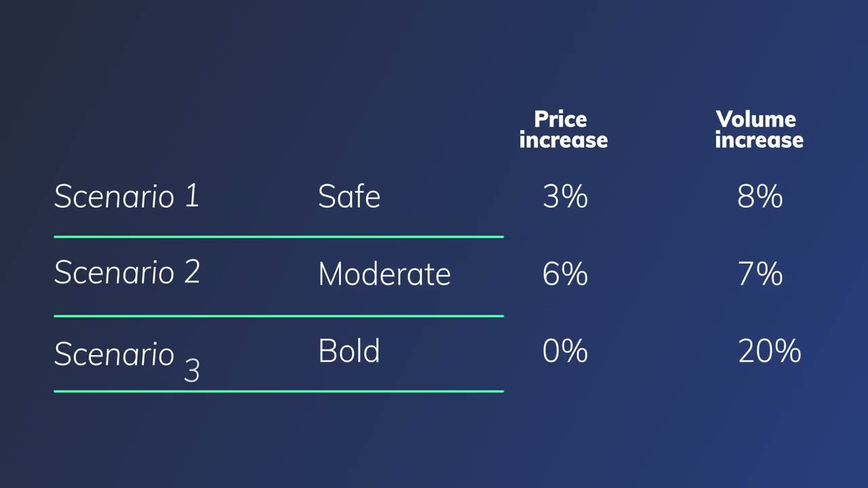Click the "Bold" scenario label
868x488 pixels.
point(349,351)
